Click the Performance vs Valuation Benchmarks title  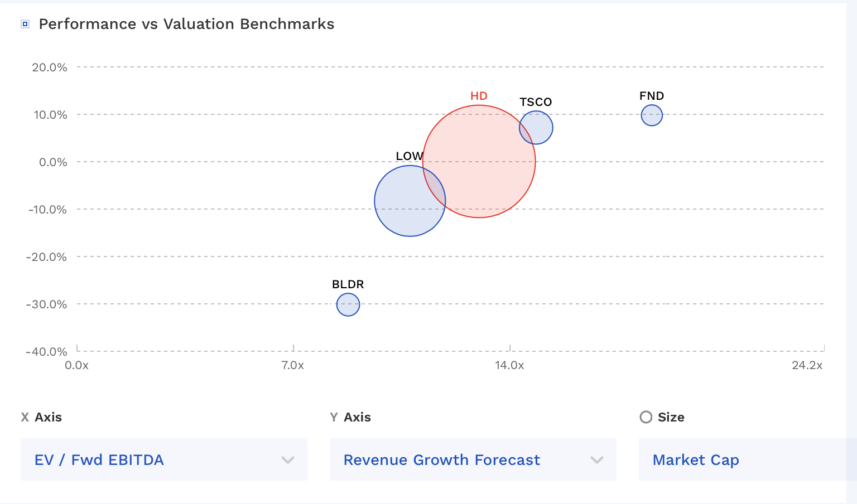[x=186, y=24]
